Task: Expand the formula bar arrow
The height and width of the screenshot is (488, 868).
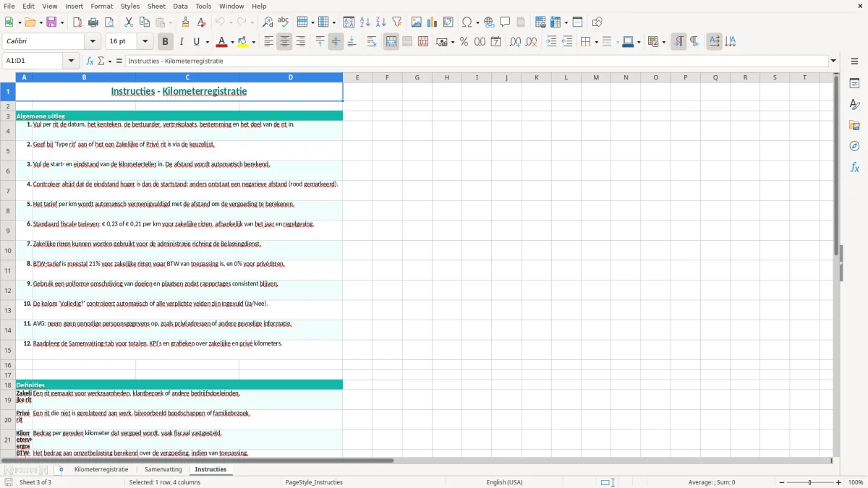Action: tap(833, 61)
